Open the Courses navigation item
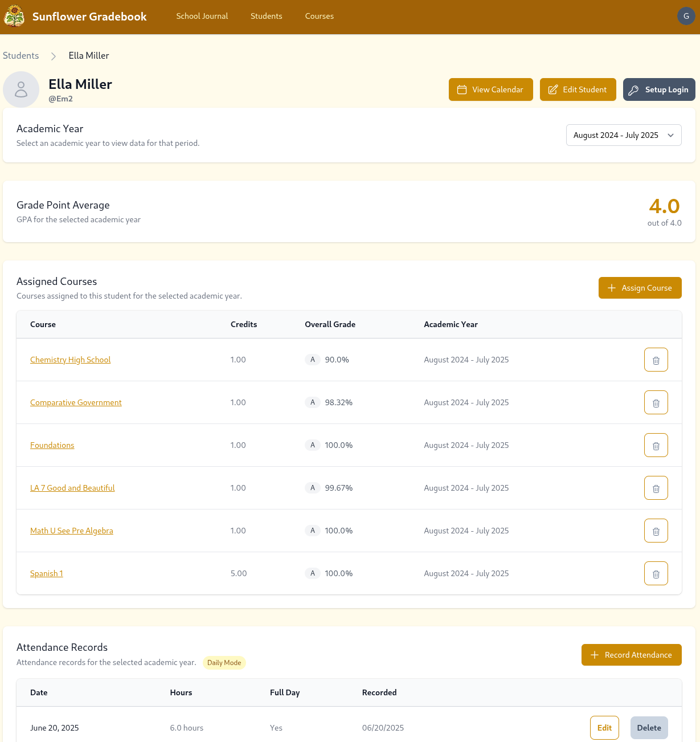Screen dimensions: 700x742 (319, 16)
